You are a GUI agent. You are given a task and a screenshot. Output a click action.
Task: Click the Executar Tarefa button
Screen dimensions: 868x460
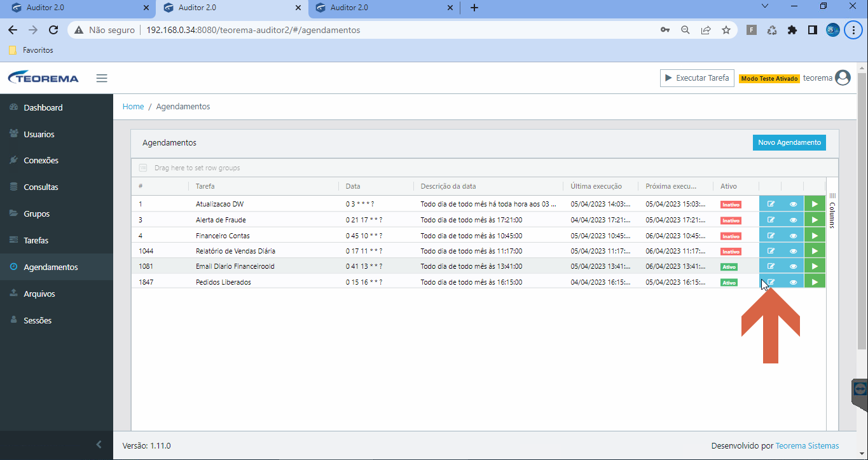697,78
